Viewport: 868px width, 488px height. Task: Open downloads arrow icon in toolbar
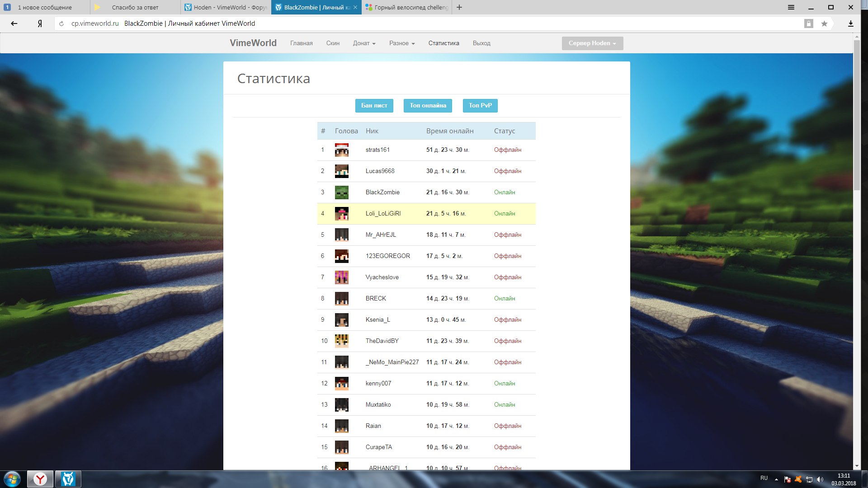(850, 23)
